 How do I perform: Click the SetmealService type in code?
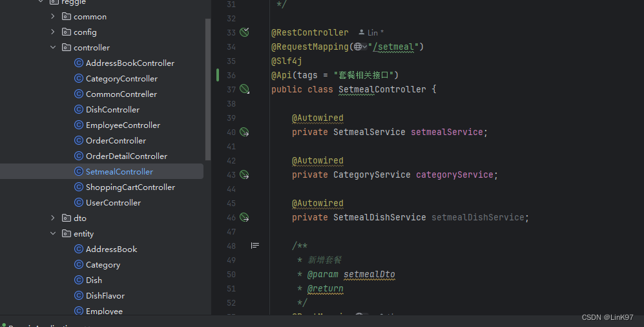369,132
